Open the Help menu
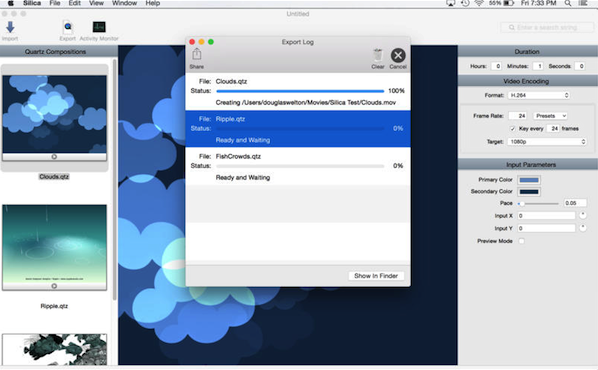598x370 pixels. [x=153, y=3]
